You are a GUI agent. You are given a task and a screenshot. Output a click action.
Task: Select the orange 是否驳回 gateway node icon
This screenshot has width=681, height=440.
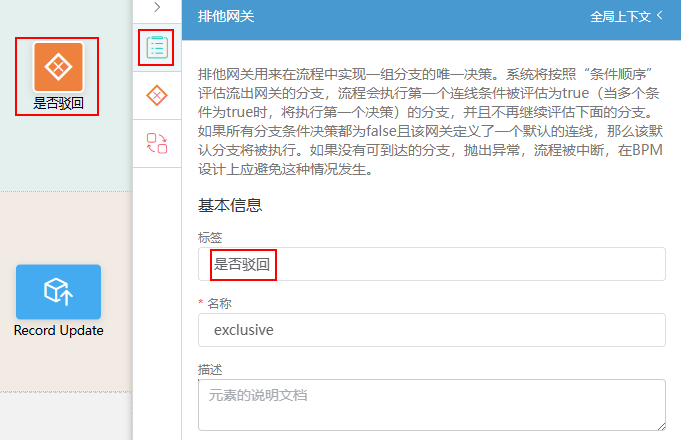pos(58,67)
